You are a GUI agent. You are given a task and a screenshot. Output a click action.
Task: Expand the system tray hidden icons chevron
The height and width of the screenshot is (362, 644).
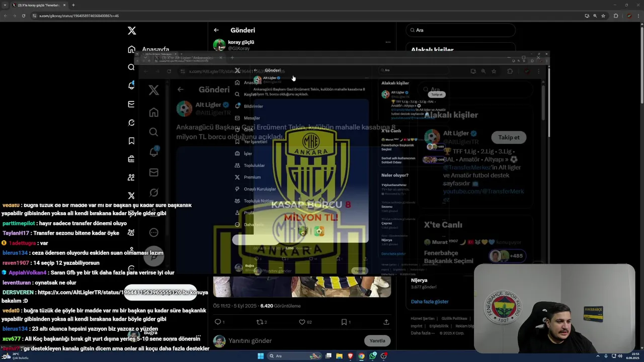[x=599, y=356]
